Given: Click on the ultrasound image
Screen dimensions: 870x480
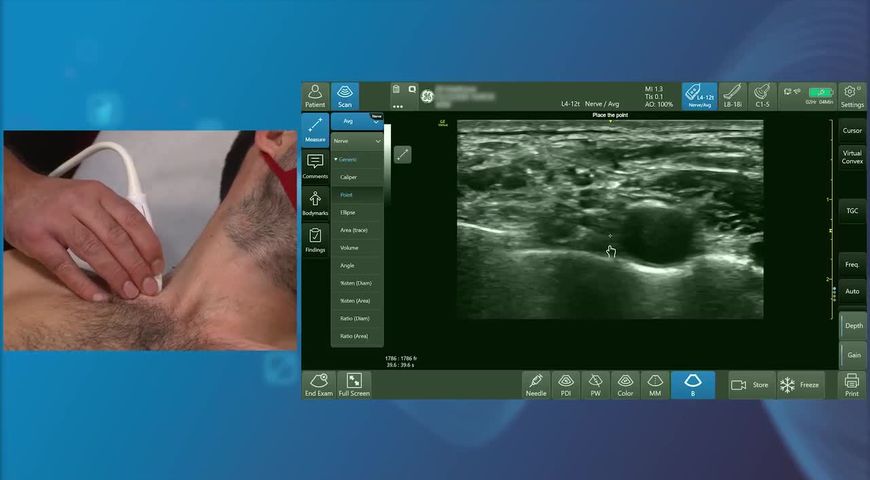Looking at the screenshot, I should (x=610, y=219).
